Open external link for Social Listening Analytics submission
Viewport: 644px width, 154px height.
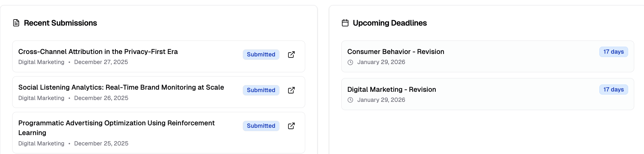click(291, 90)
